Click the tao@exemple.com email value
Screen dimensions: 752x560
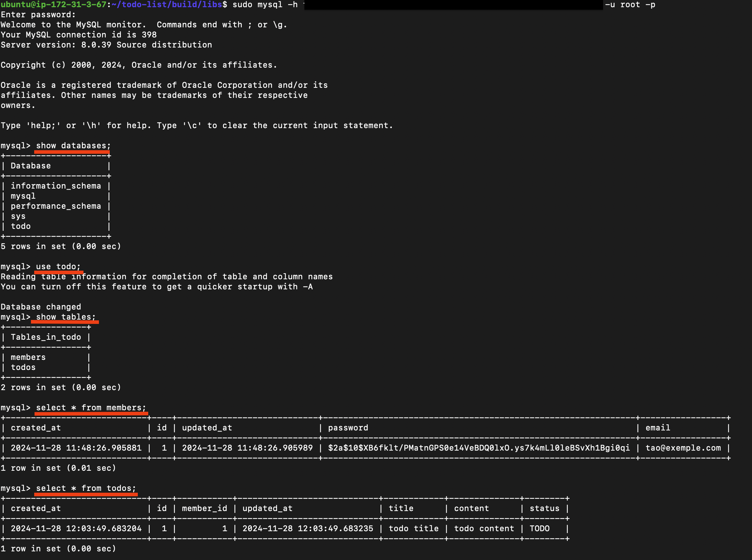(x=683, y=448)
